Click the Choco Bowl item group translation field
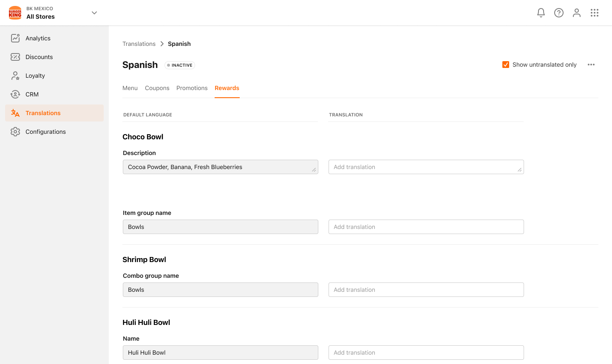This screenshot has width=612, height=364. [426, 227]
